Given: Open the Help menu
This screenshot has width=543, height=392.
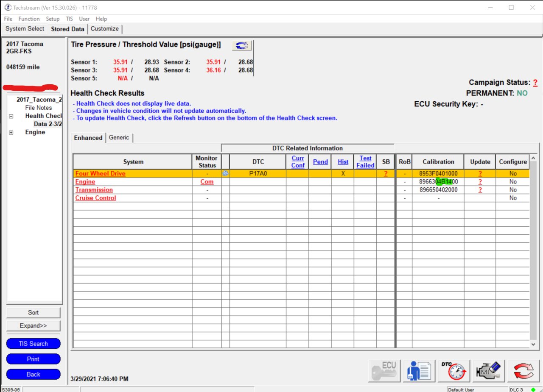Looking at the screenshot, I should (101, 19).
